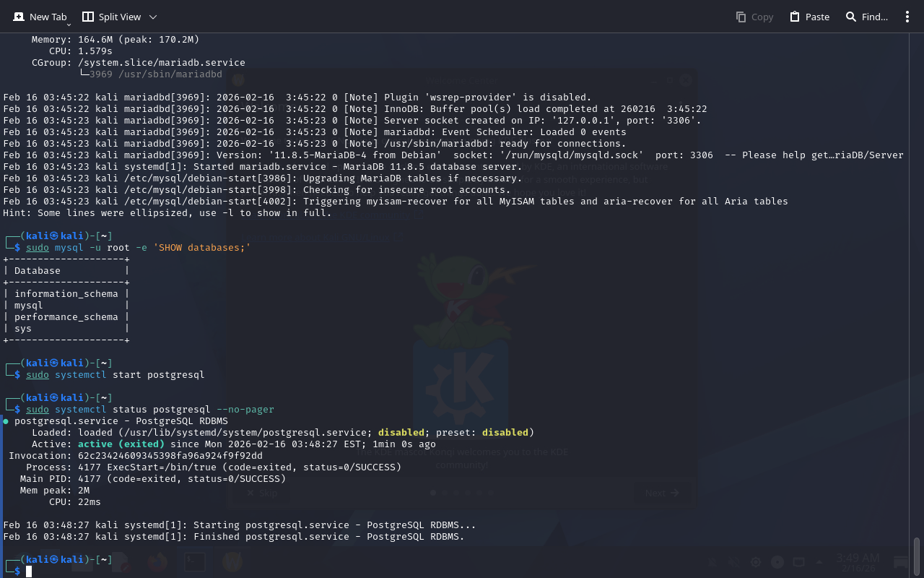Expand the chevron next to Split View
The height and width of the screenshot is (578, 924).
point(152,17)
